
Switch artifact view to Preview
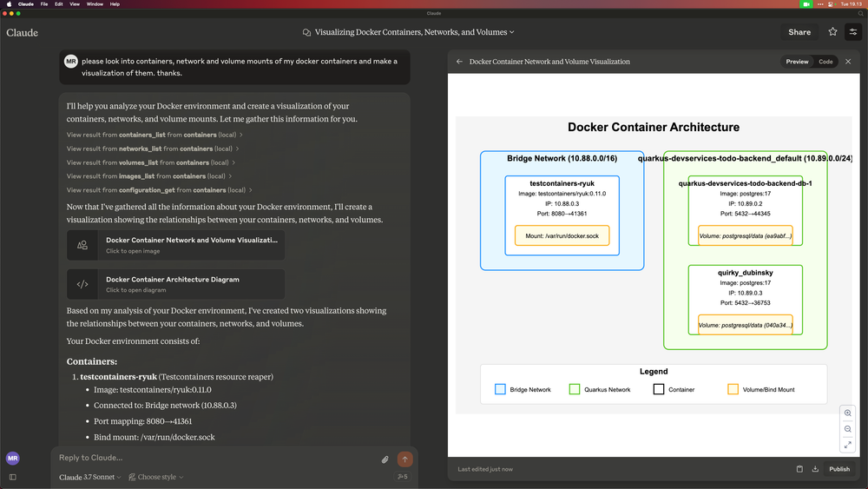pos(797,62)
